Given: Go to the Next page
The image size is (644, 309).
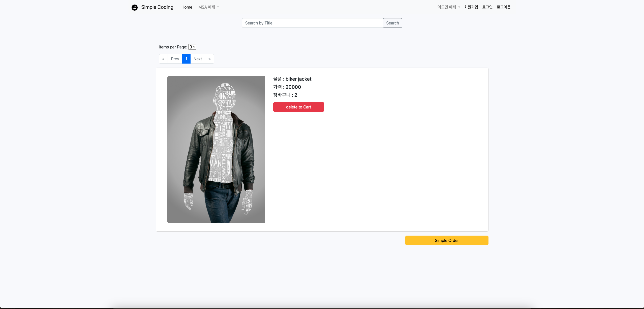Looking at the screenshot, I should [198, 59].
